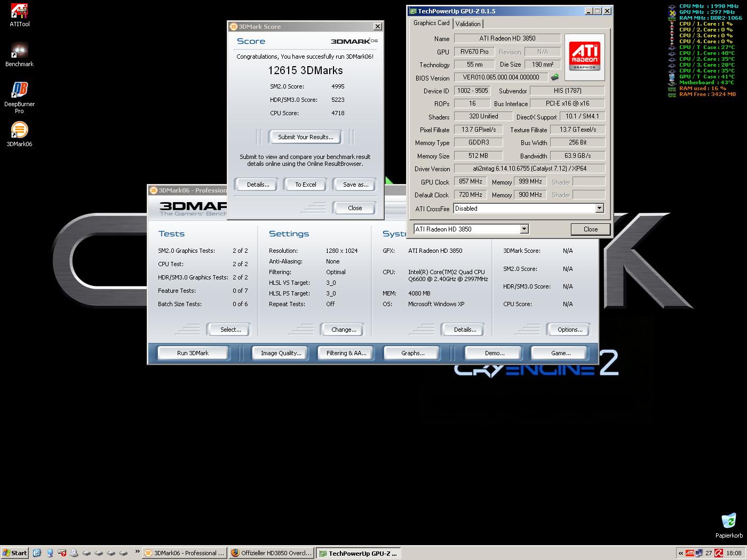Open Image Quality settings

click(x=281, y=353)
